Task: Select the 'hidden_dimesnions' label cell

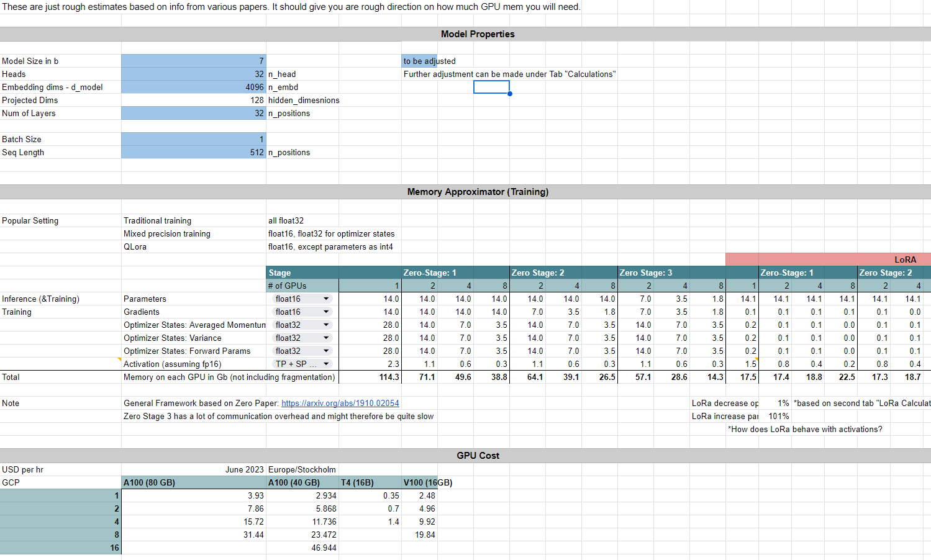Action: tap(304, 100)
